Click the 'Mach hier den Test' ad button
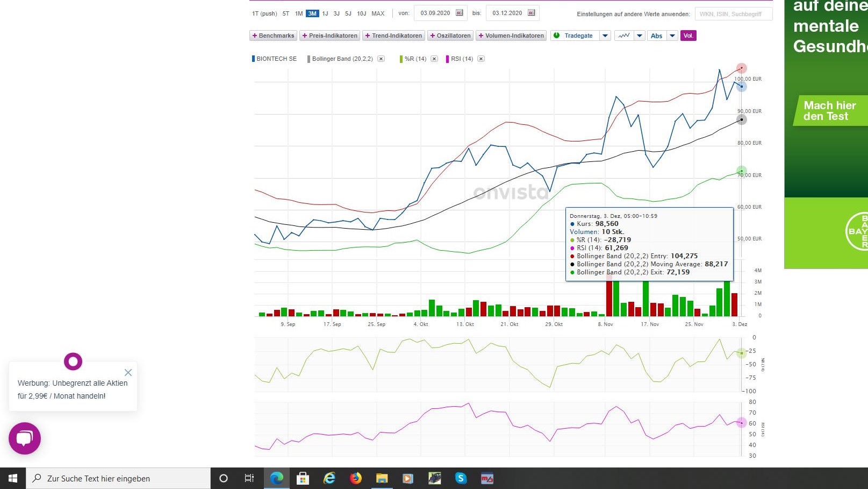Screen dimensions: 868x489 tap(830, 111)
